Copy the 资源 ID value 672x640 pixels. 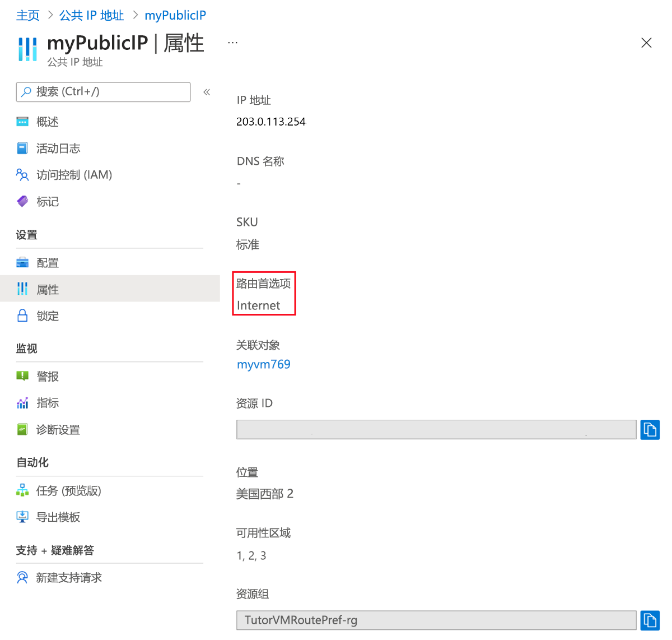point(650,429)
